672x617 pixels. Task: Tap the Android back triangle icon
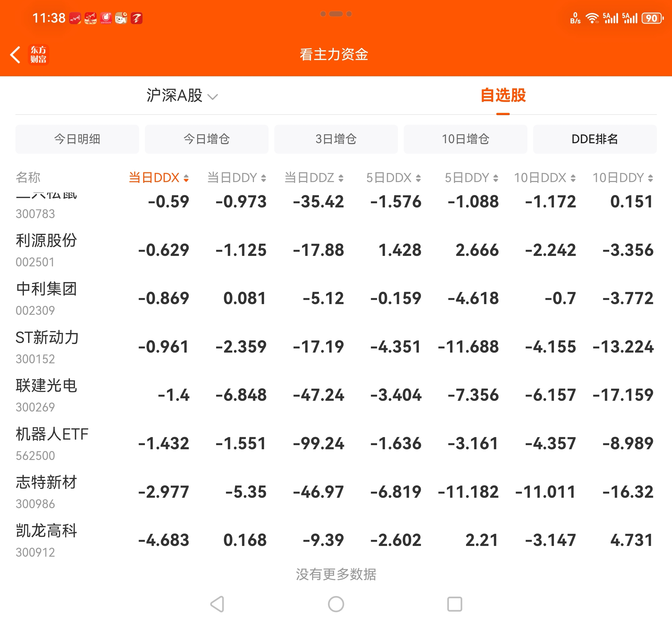click(x=218, y=604)
